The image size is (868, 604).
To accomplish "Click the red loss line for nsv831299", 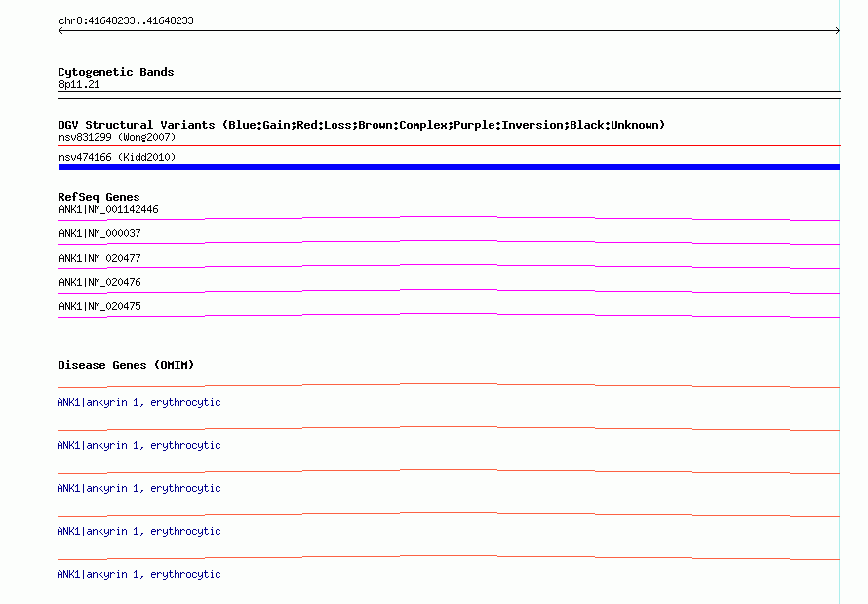I will [x=449, y=146].
